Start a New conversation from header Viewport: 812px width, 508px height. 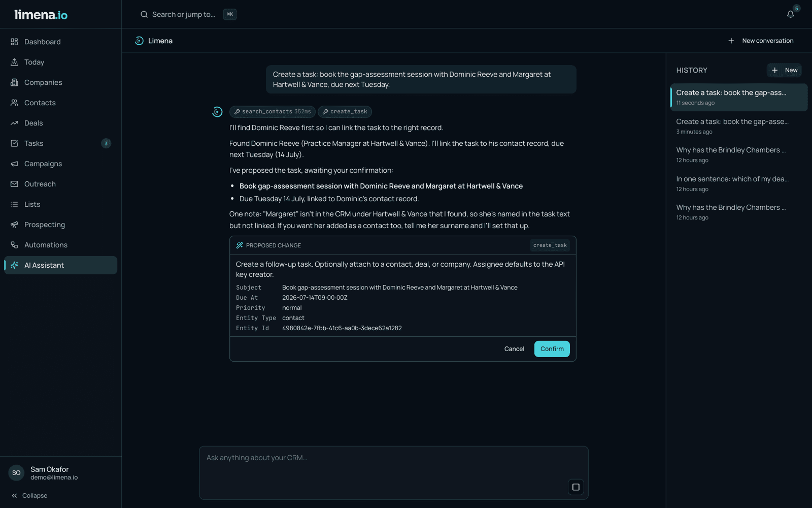tap(761, 41)
